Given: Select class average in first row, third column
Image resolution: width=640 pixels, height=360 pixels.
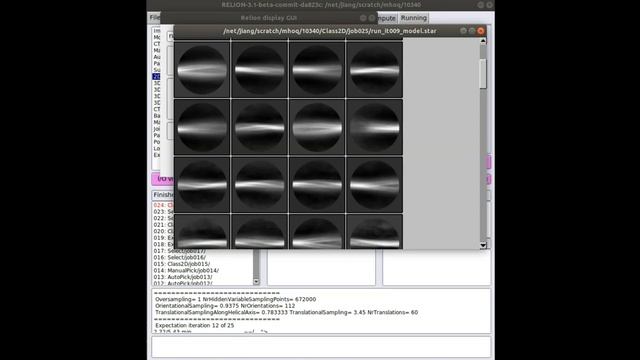Looking at the screenshot, I should coord(317,70).
